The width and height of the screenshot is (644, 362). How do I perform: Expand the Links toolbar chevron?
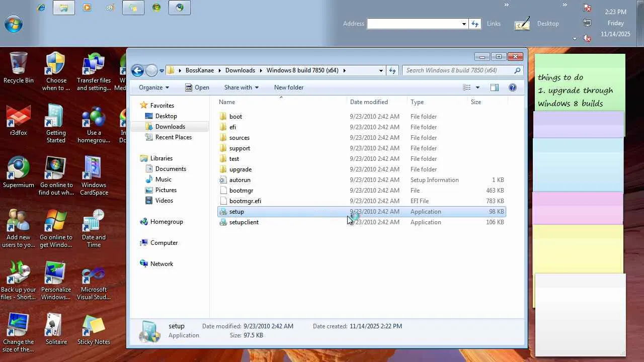[x=507, y=5]
